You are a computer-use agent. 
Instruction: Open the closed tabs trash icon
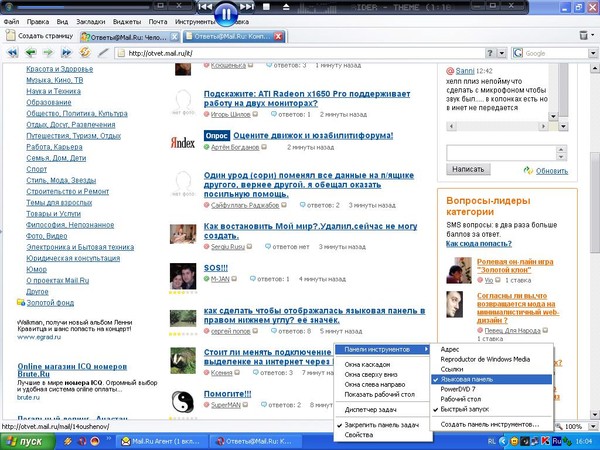583,35
